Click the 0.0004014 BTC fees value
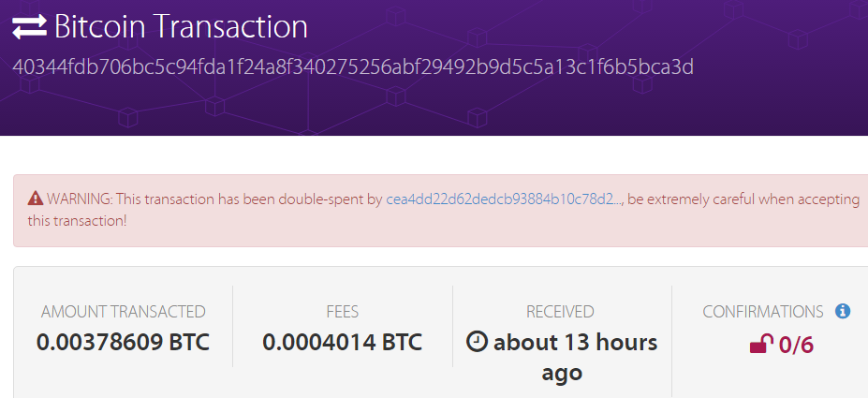The width and height of the screenshot is (868, 398). [342, 343]
